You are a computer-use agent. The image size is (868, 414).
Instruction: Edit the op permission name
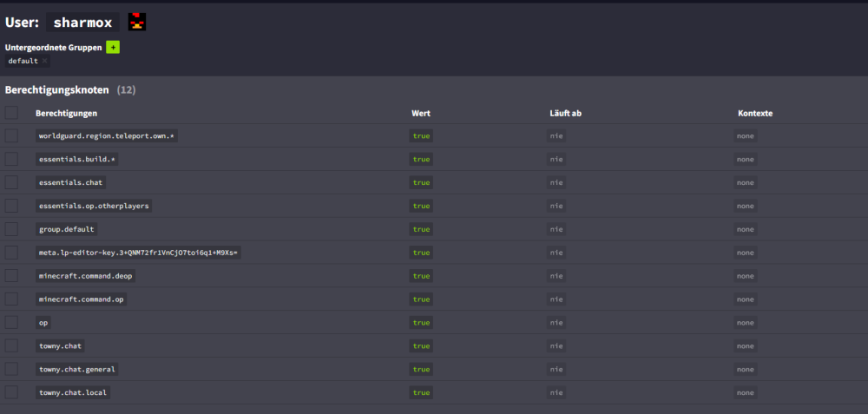coord(43,323)
